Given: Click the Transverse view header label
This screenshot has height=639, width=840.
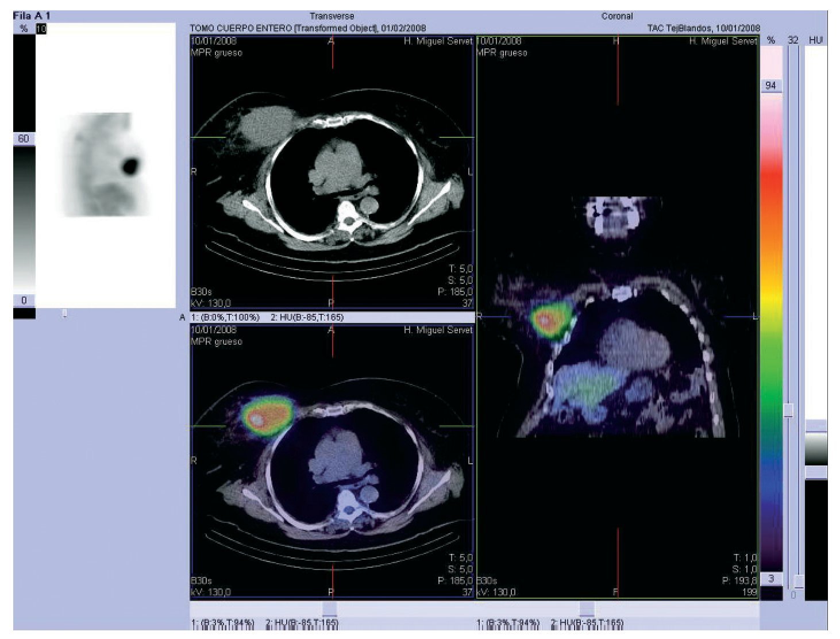Looking at the screenshot, I should coord(332,16).
